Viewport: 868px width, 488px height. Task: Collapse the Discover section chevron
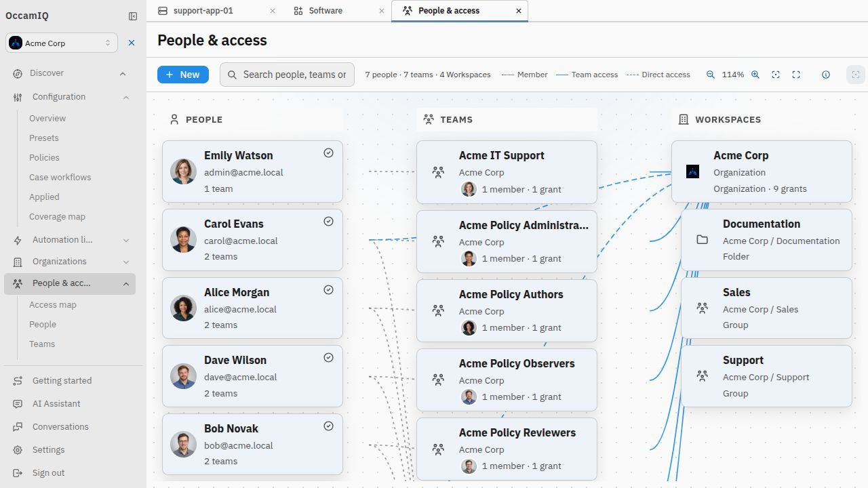[123, 74]
